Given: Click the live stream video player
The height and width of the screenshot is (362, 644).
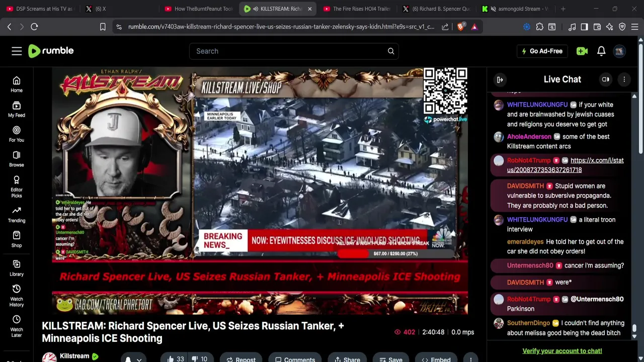Looking at the screenshot, I should [260, 190].
